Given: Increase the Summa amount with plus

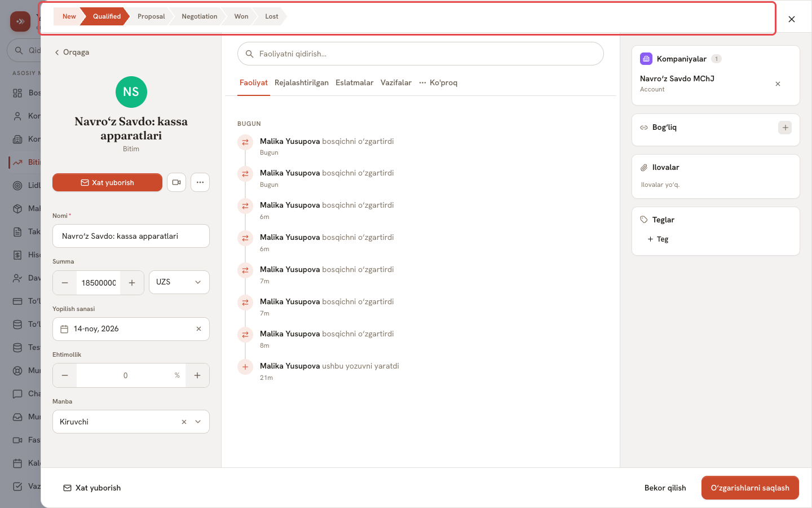Looking at the screenshot, I should pos(132,283).
